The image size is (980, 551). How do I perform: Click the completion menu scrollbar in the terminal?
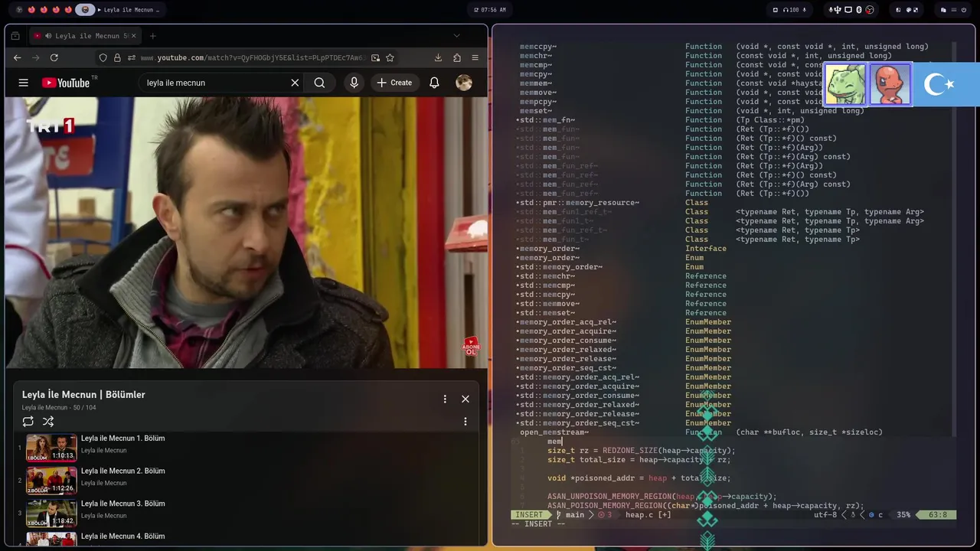point(954,240)
